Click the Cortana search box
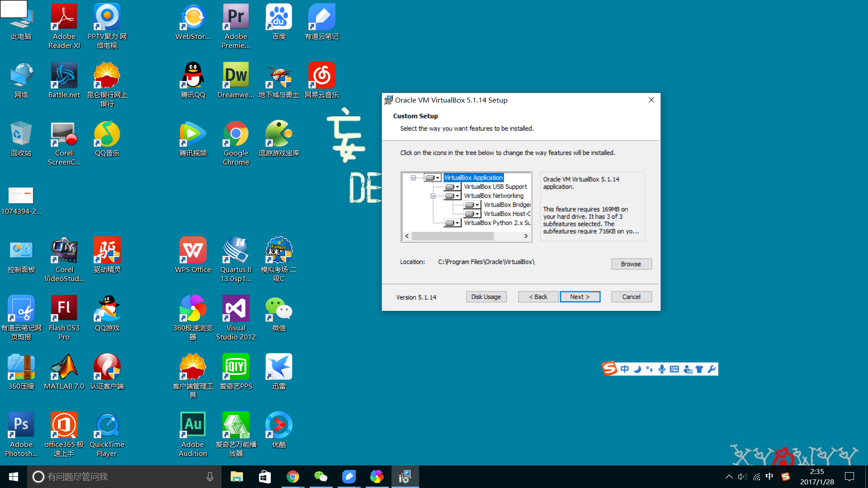This screenshot has height=488, width=868. pos(124,477)
